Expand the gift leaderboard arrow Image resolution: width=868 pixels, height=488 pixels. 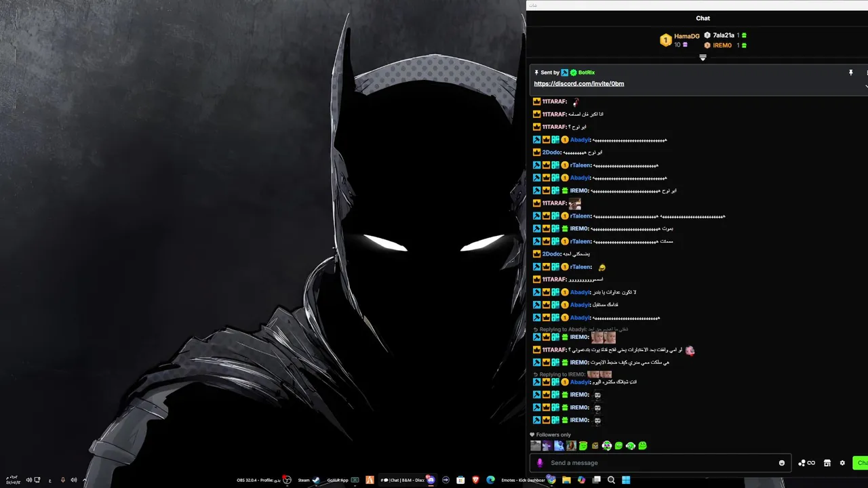pyautogui.click(x=703, y=58)
